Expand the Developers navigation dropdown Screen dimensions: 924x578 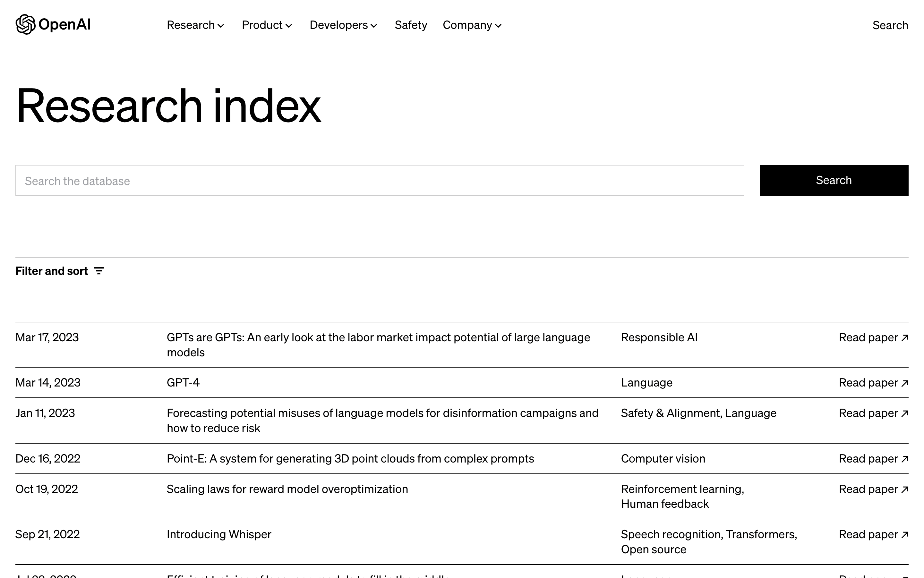pos(343,25)
